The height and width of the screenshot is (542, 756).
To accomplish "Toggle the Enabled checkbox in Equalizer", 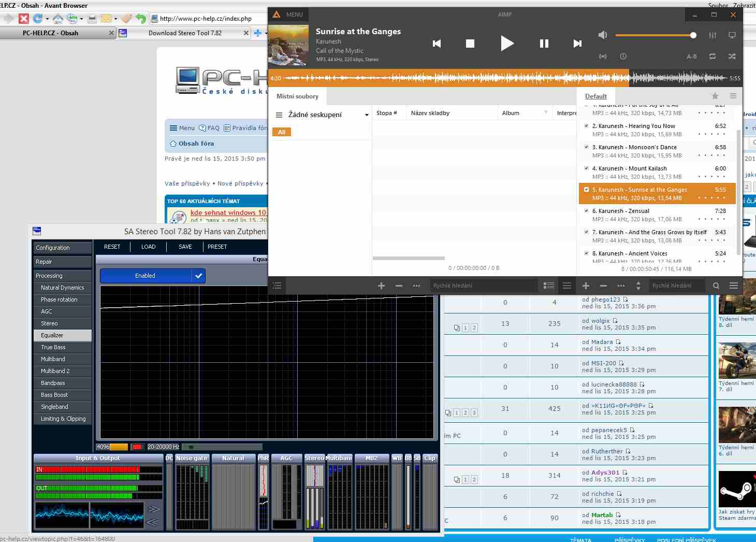I will (x=198, y=276).
